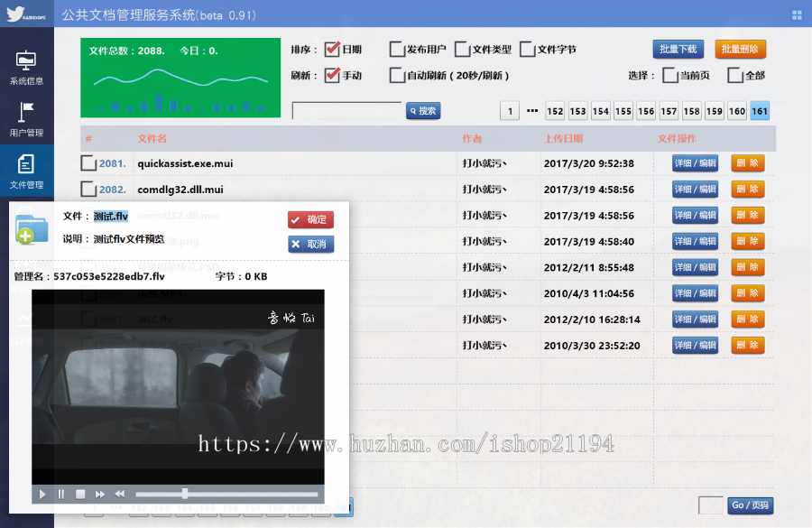Focus the page number input box
Viewport: 812px width, 528px height.
click(711, 505)
